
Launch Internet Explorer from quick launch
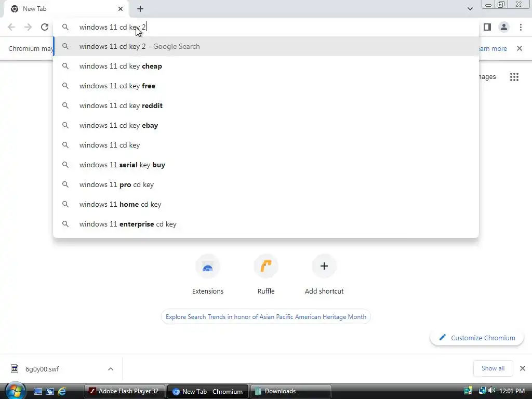coord(62,391)
